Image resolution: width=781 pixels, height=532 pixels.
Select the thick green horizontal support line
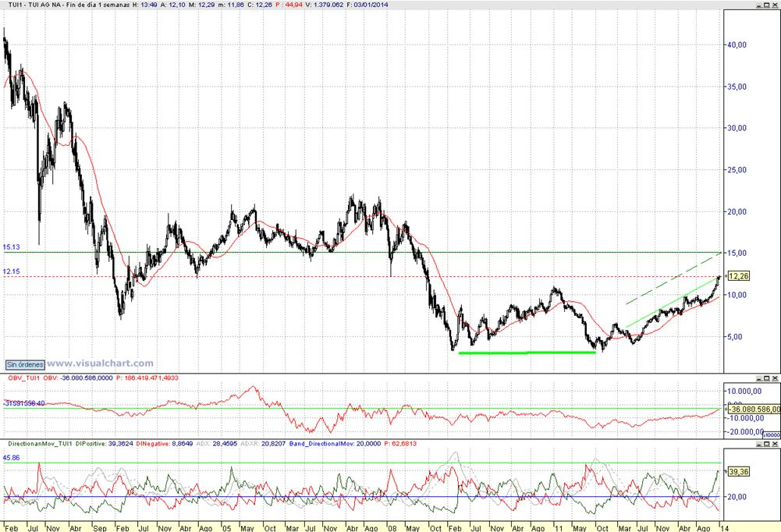click(527, 353)
